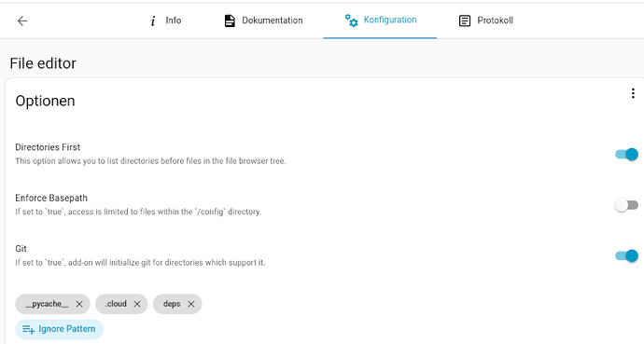Viewport: 644px width, 344px height.
Task: Click the Git description about initializing directories
Action: (140, 262)
